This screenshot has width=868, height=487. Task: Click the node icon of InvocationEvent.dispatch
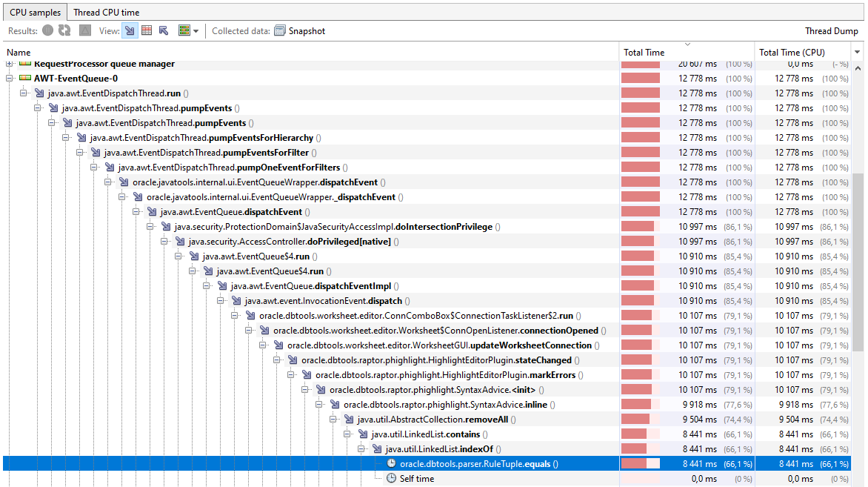(236, 301)
